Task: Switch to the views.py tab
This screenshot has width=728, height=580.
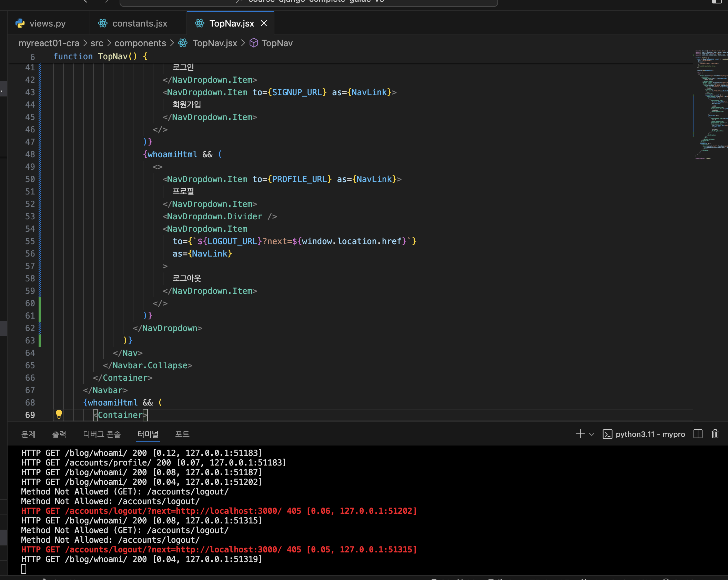Action: [x=48, y=23]
